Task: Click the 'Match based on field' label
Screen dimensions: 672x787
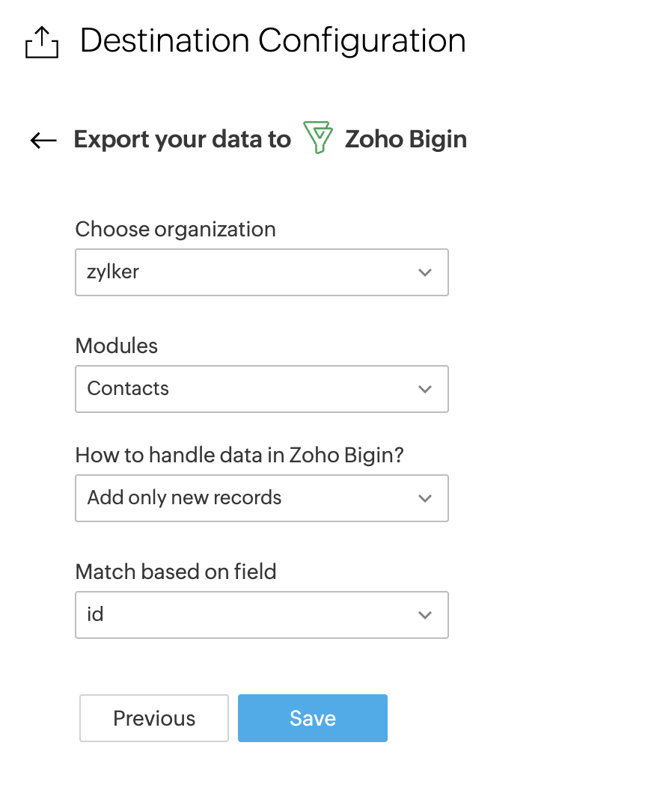Action: coord(176,572)
